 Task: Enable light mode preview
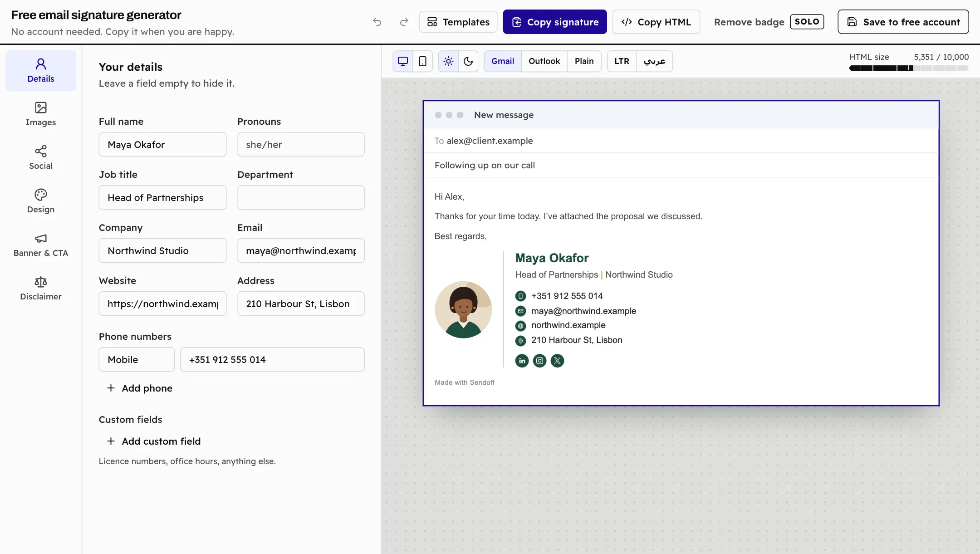point(448,61)
